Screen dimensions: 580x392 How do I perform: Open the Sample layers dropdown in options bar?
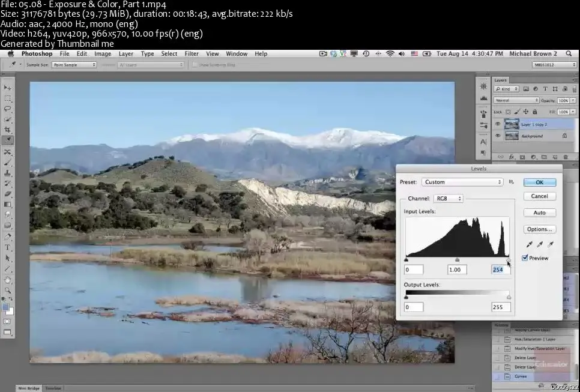pos(151,65)
